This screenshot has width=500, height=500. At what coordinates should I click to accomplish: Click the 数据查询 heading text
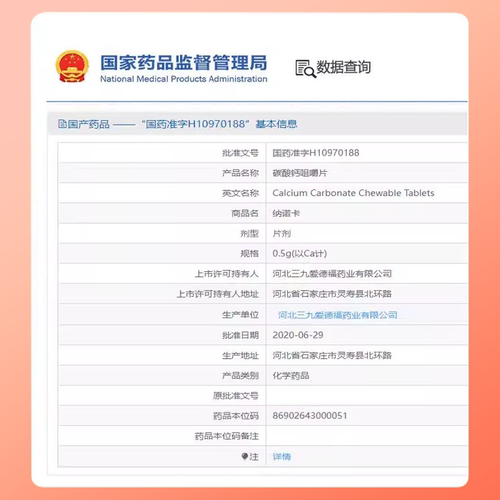[343, 67]
